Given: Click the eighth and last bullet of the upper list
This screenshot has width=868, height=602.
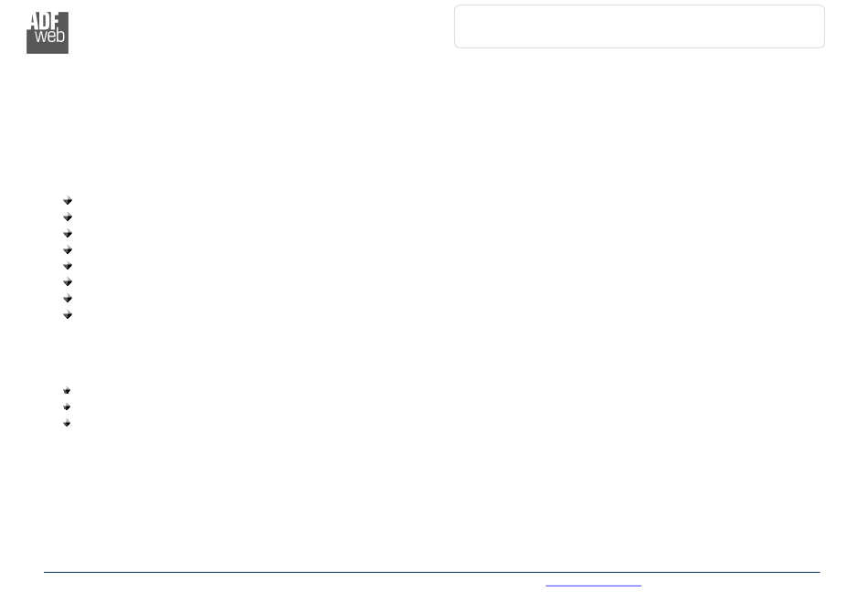Looking at the screenshot, I should coord(68,315).
